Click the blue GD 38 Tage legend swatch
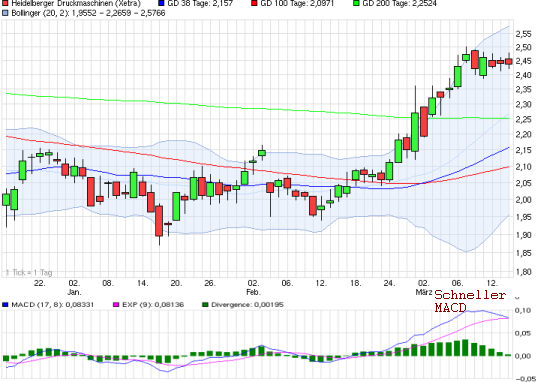The image size is (541, 382). (x=161, y=3)
